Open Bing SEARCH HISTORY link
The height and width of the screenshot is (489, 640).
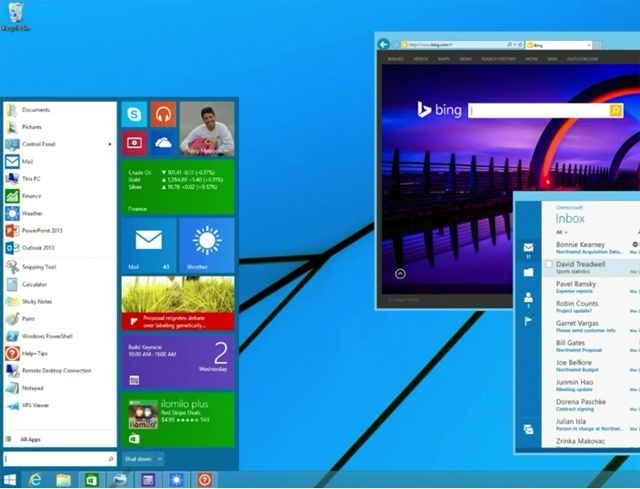(498, 59)
